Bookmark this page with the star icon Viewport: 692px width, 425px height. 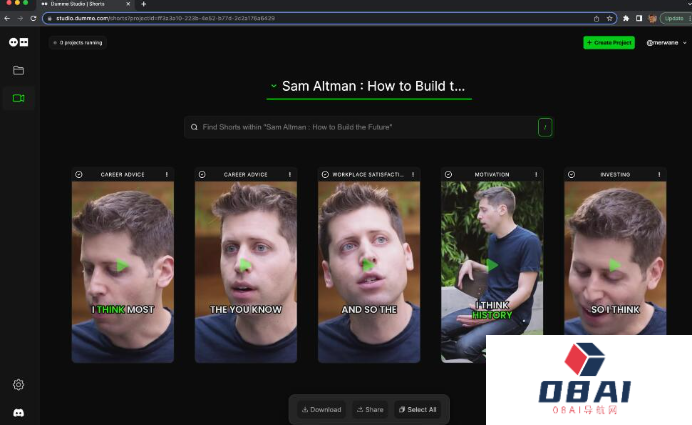(x=609, y=18)
